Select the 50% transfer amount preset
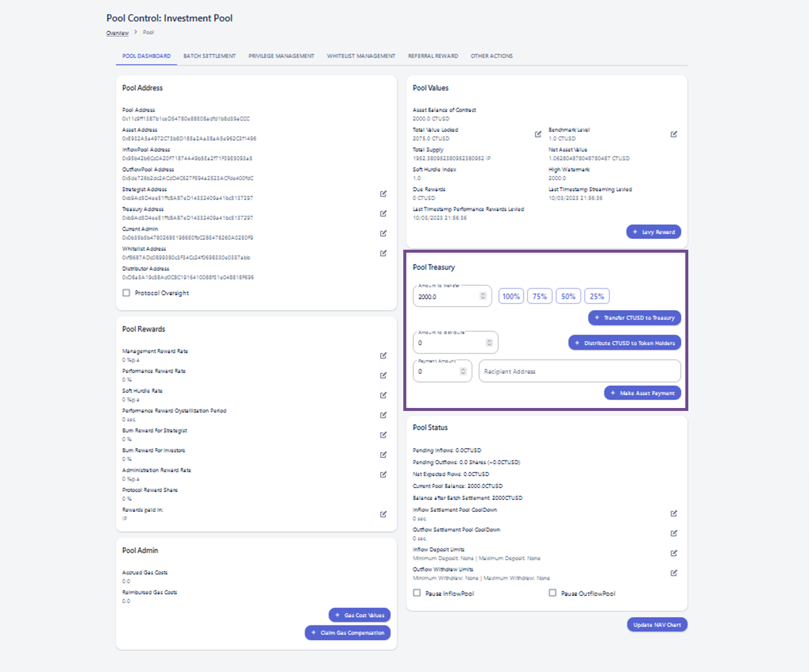 (568, 296)
